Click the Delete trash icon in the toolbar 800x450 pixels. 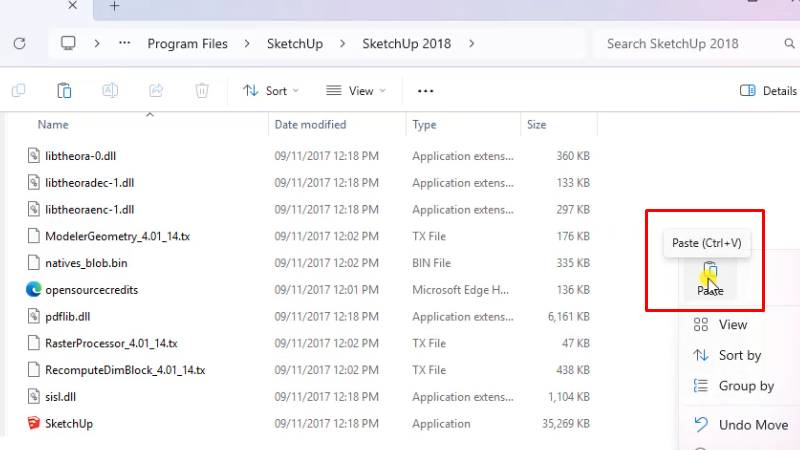pyautogui.click(x=202, y=91)
